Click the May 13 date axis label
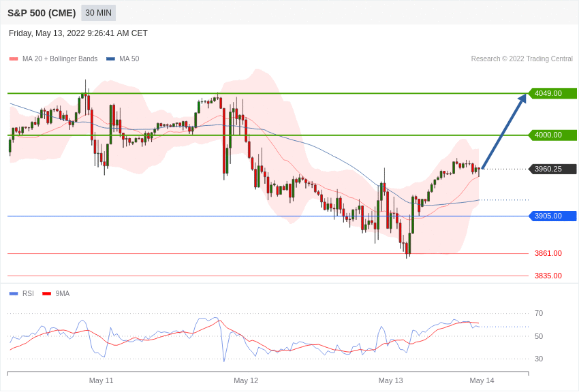 [x=391, y=380]
